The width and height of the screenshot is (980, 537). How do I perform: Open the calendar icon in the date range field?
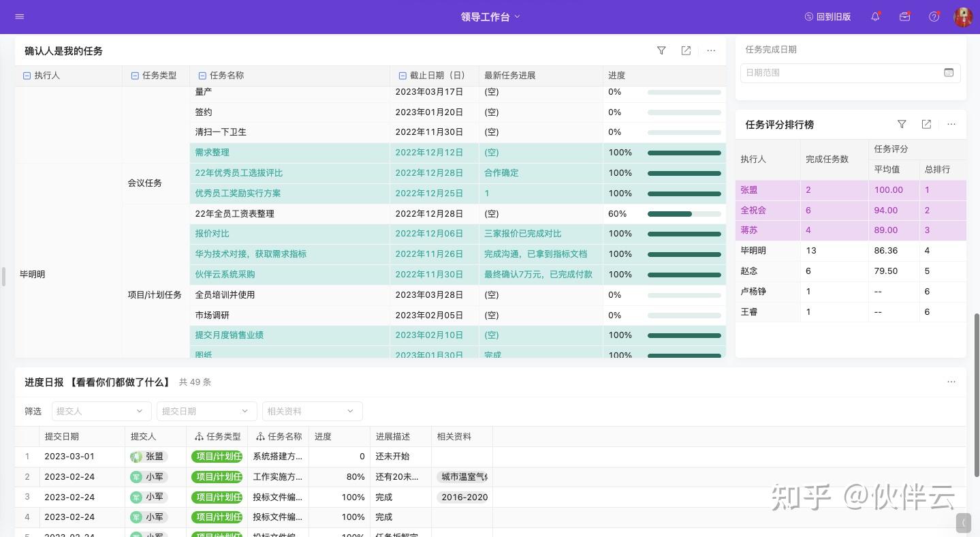click(x=949, y=72)
